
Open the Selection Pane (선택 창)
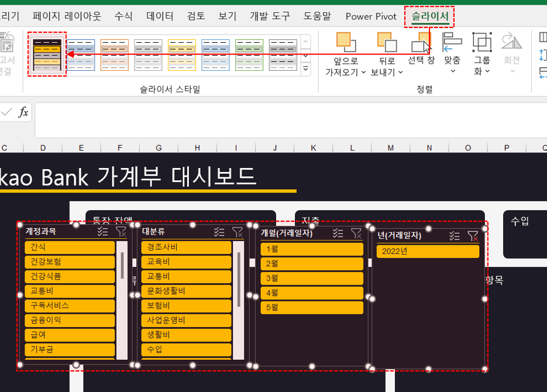(421, 48)
